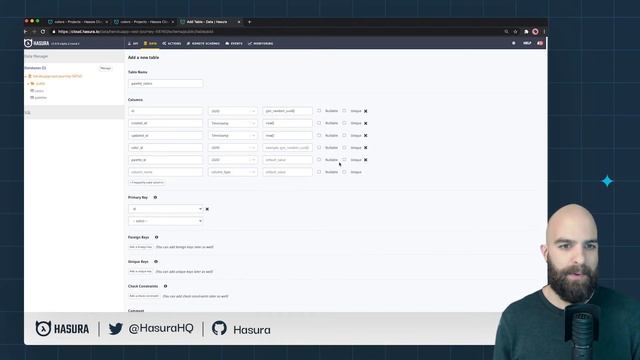
Task: Toggle Unique for the palette_id column
Action: pos(344,160)
